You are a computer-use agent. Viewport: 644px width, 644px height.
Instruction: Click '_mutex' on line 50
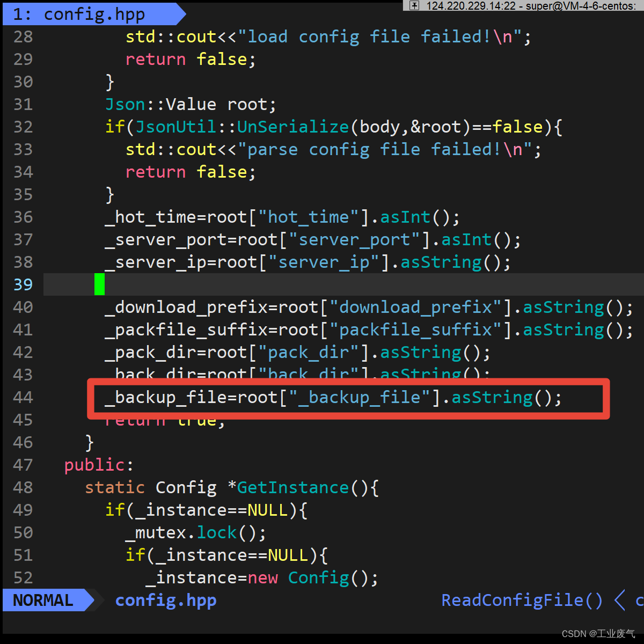click(x=156, y=532)
